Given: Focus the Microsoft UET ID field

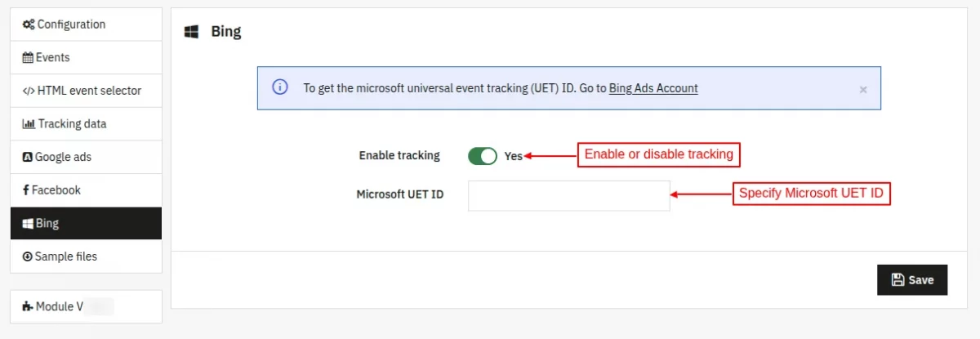Looking at the screenshot, I should 568,195.
